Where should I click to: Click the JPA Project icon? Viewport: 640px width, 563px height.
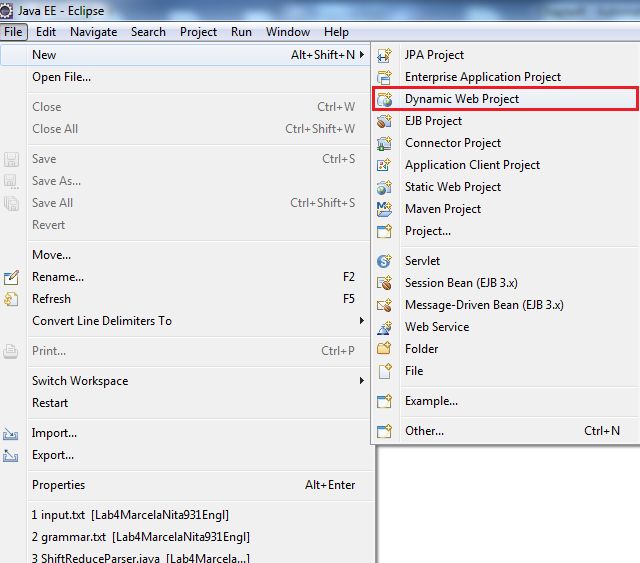point(385,55)
